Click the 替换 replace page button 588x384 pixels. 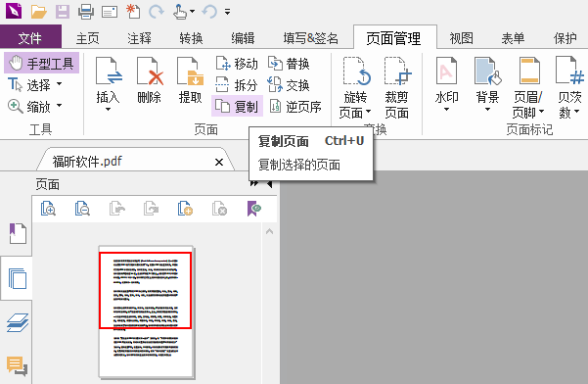(289, 64)
